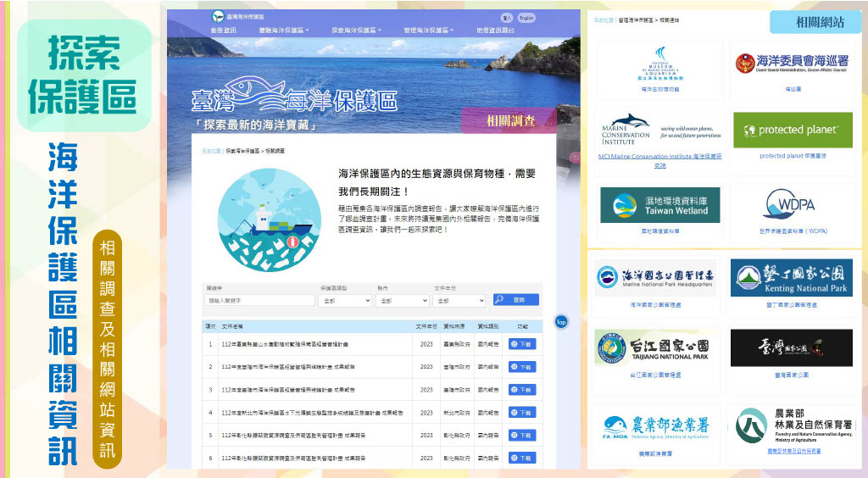868x478 pixels.
Task: Open the 縣市 dropdown
Action: pos(403,300)
